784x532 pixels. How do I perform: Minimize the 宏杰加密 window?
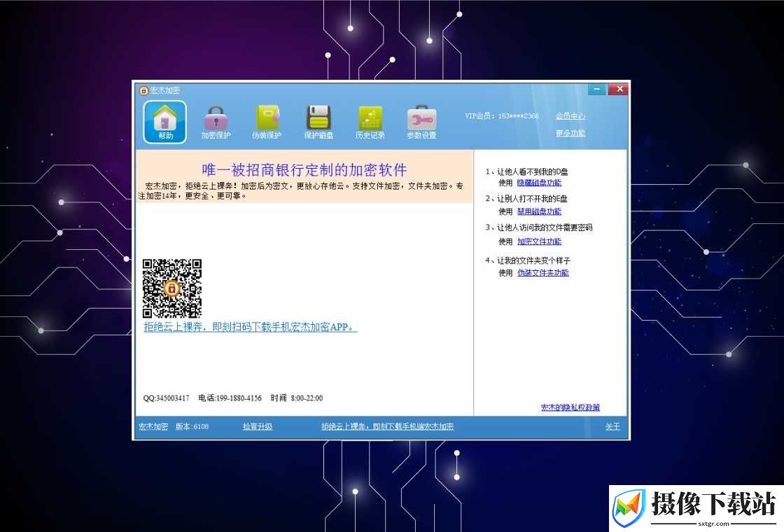596,89
